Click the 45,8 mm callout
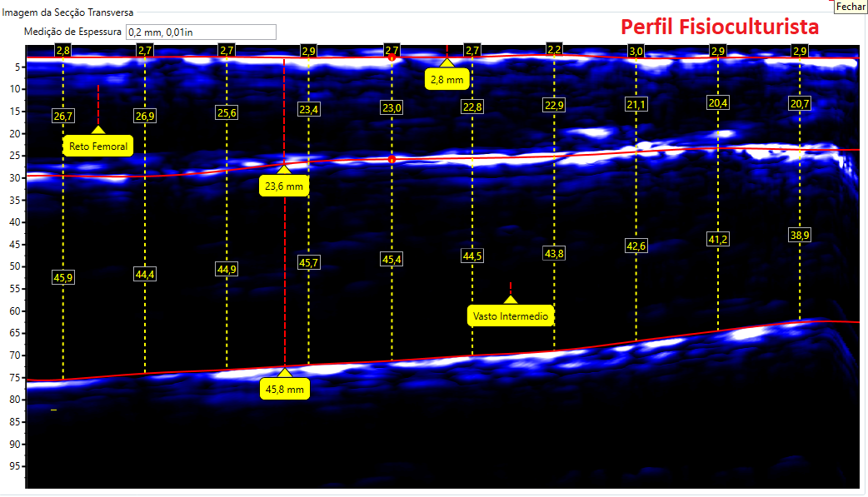The image size is (868, 497). (284, 389)
